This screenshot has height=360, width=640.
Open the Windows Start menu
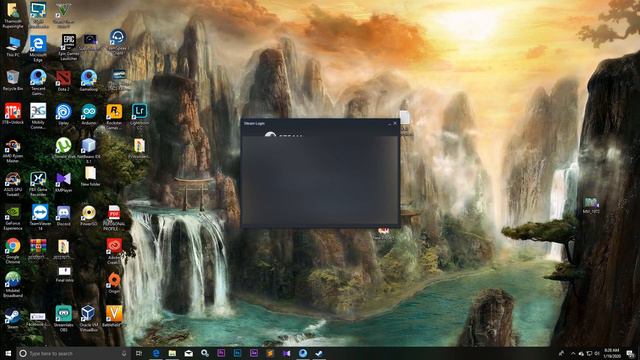pos(8,353)
